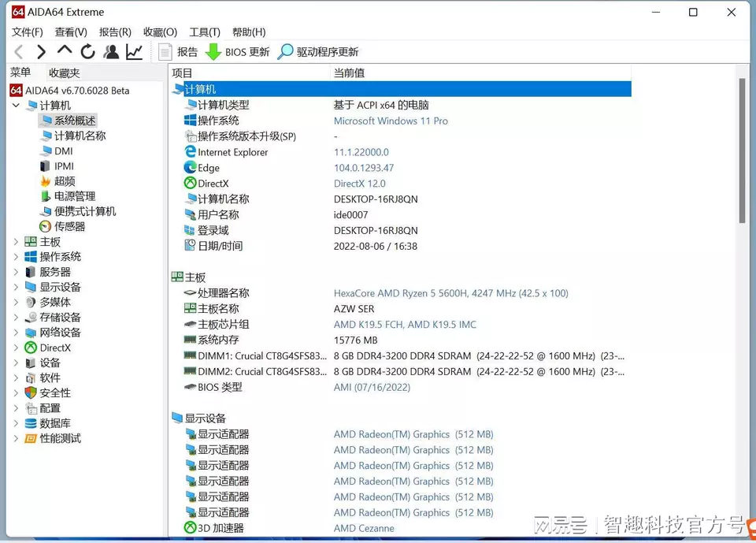756x543 pixels.
Task: Select 系统概述 in the tree
Action: point(69,120)
